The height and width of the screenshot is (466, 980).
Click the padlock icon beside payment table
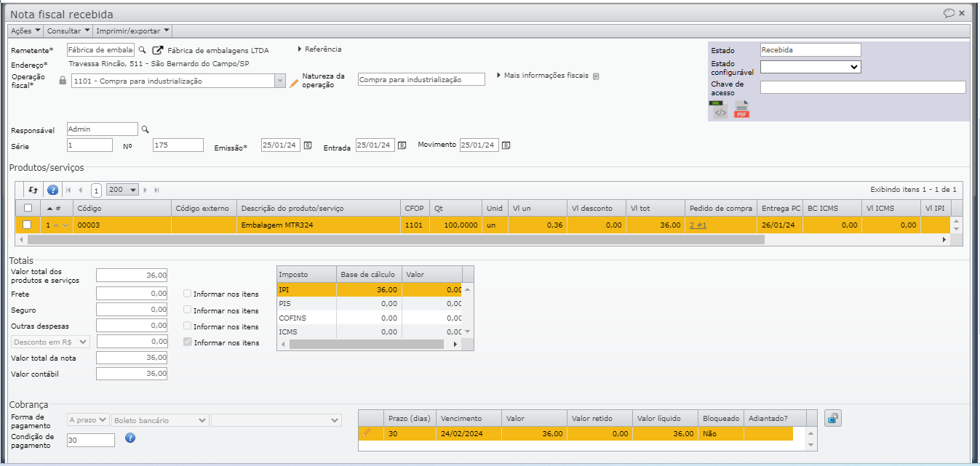tap(832, 418)
